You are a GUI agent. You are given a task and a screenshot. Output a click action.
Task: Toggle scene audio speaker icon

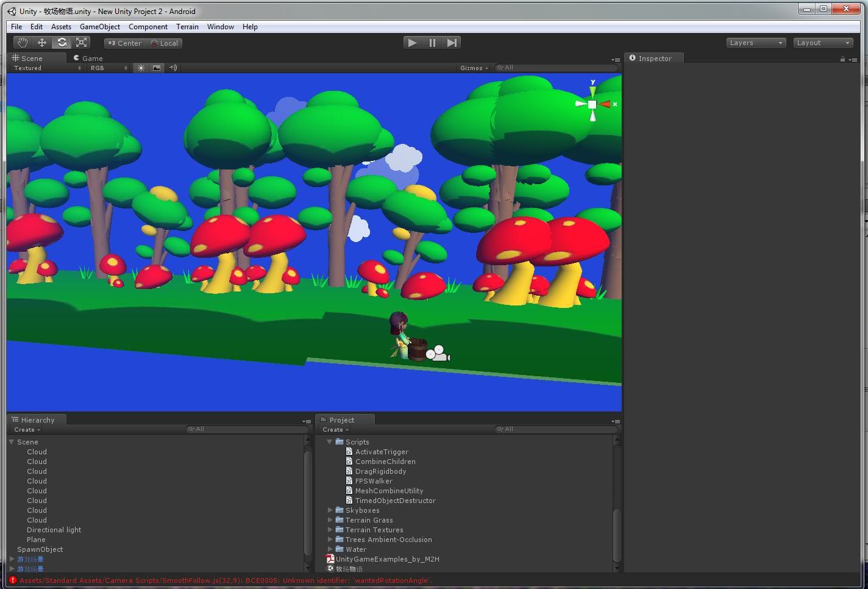click(x=173, y=68)
